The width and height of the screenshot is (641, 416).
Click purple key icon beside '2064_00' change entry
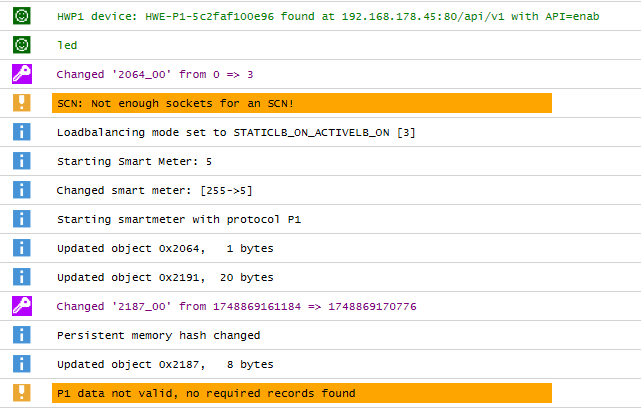(x=22, y=74)
